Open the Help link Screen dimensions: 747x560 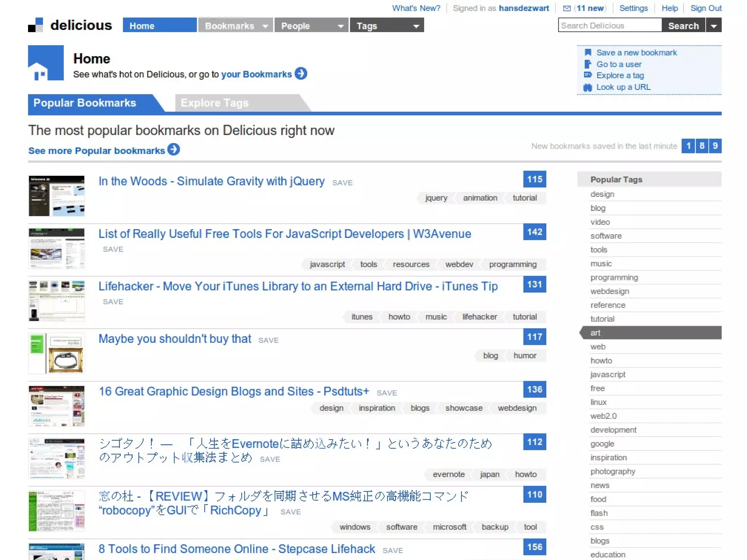click(670, 8)
